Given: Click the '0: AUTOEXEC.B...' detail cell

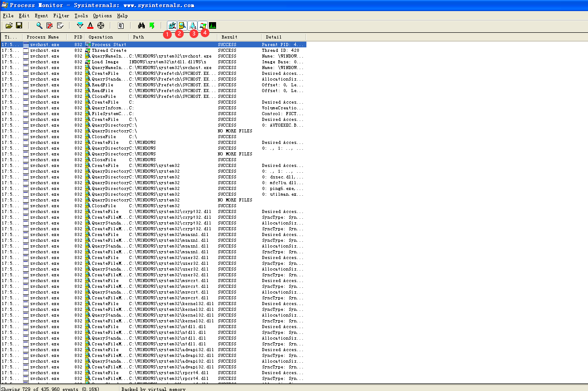Looking at the screenshot, I should [x=283, y=125].
